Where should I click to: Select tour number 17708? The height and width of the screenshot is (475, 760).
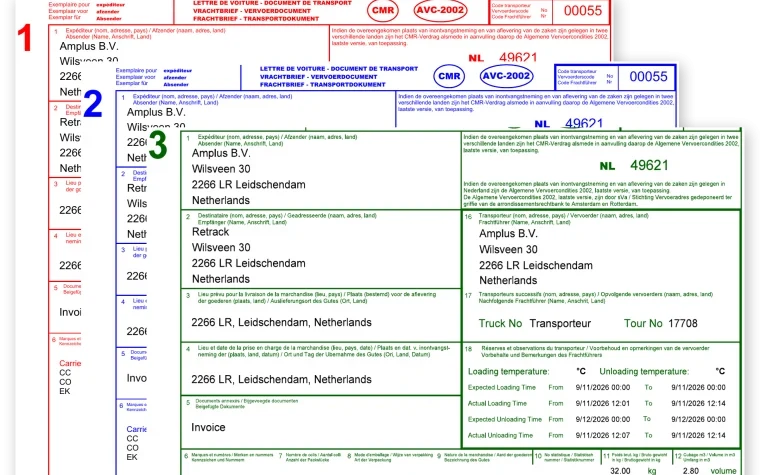[x=683, y=324]
